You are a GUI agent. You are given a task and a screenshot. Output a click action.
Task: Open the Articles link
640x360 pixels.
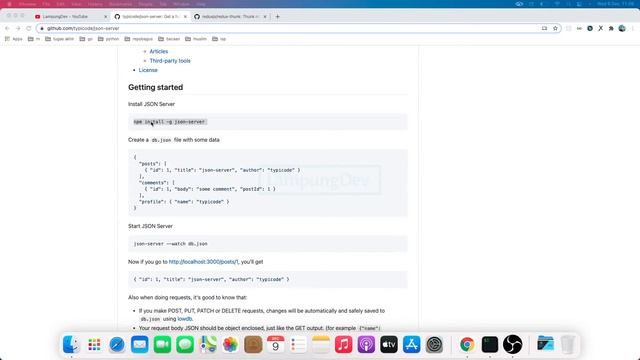pos(159,51)
